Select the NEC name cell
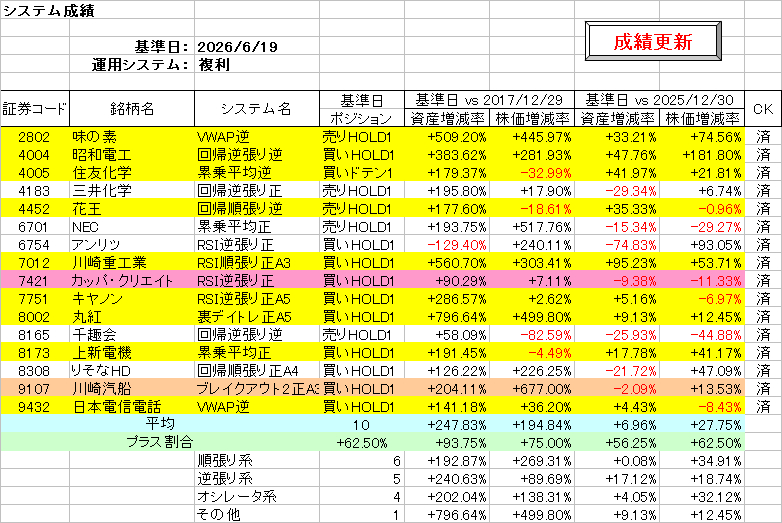782x523 pixels. 132,227
